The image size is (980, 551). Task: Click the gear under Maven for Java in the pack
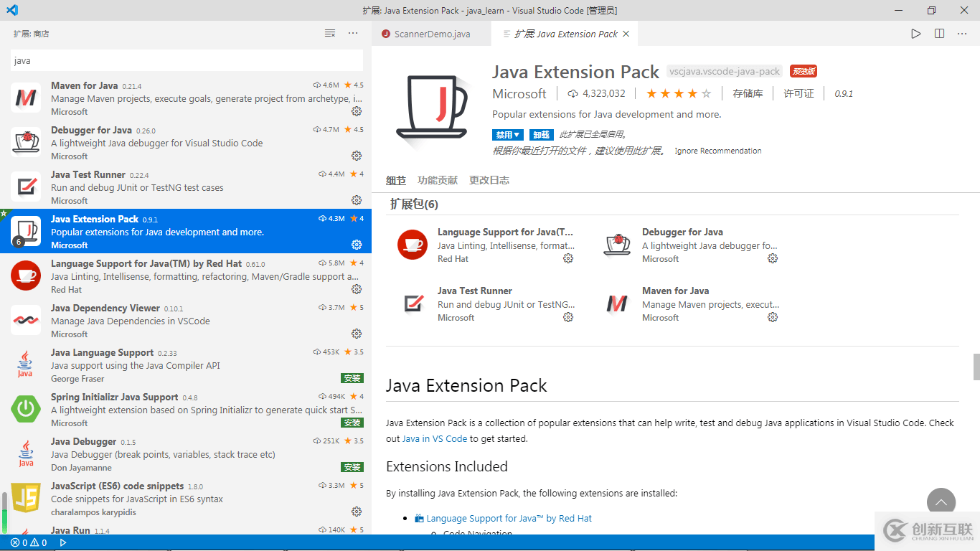773,317
